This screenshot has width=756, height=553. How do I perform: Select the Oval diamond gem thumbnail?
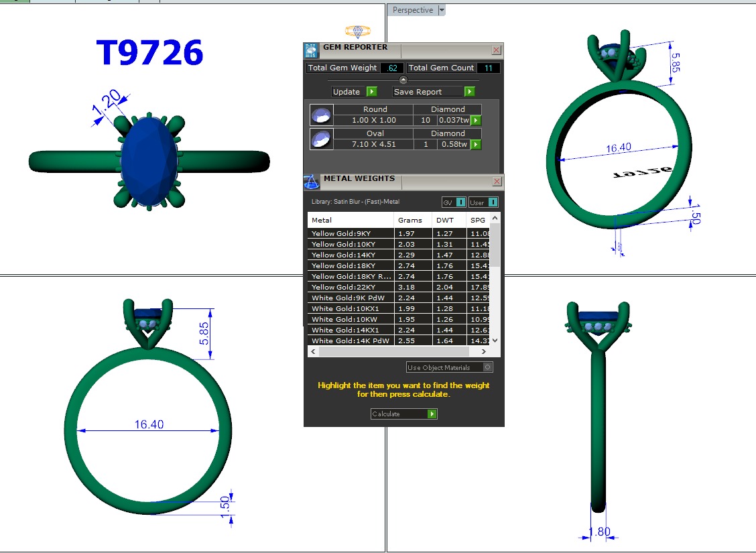tap(321, 139)
